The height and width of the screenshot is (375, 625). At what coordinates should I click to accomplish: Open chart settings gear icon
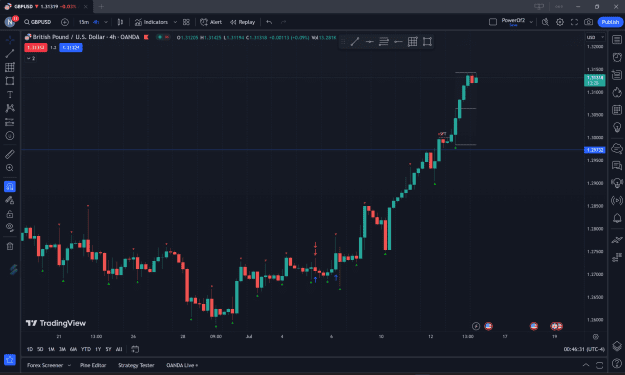[560, 22]
